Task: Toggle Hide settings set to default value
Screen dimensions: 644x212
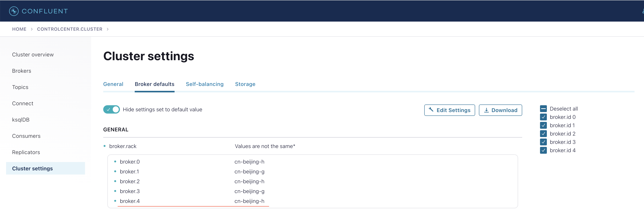Action: (112, 109)
